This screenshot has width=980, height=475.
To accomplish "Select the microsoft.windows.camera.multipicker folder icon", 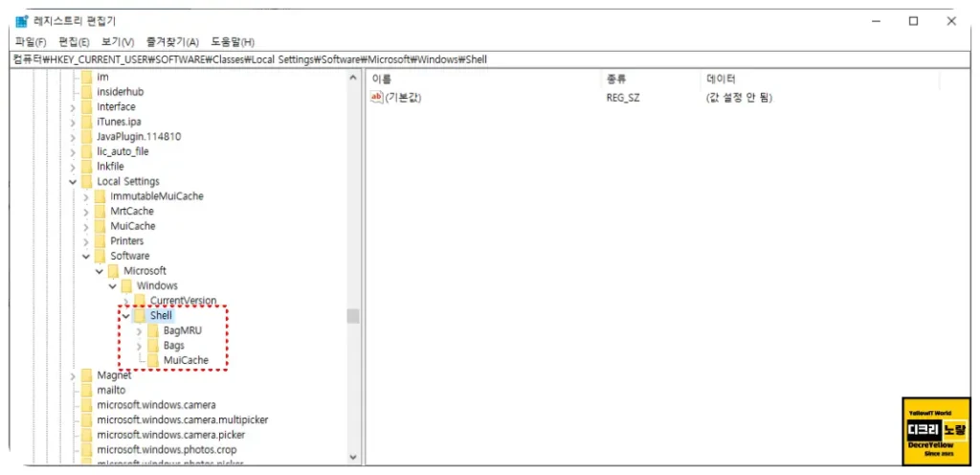I will tap(86, 420).
